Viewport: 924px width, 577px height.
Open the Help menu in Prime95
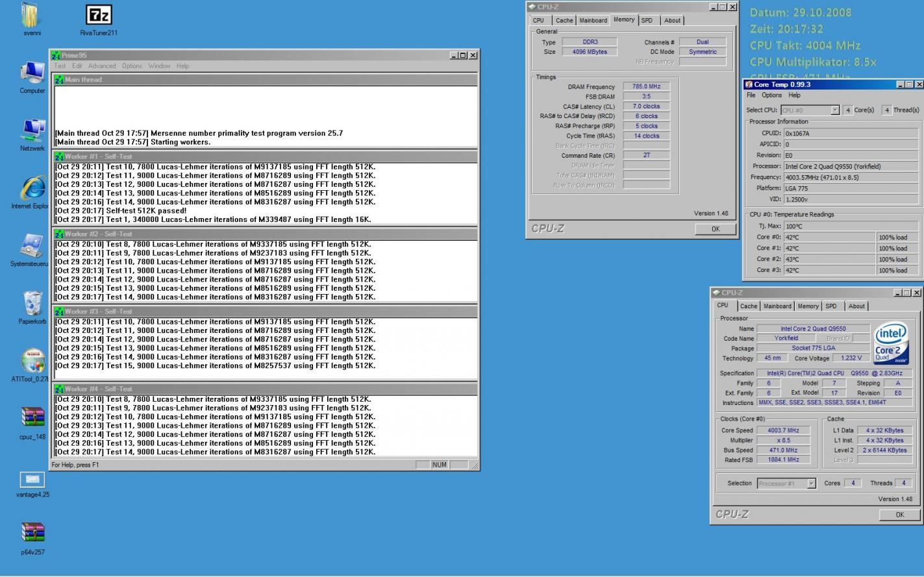tap(182, 66)
